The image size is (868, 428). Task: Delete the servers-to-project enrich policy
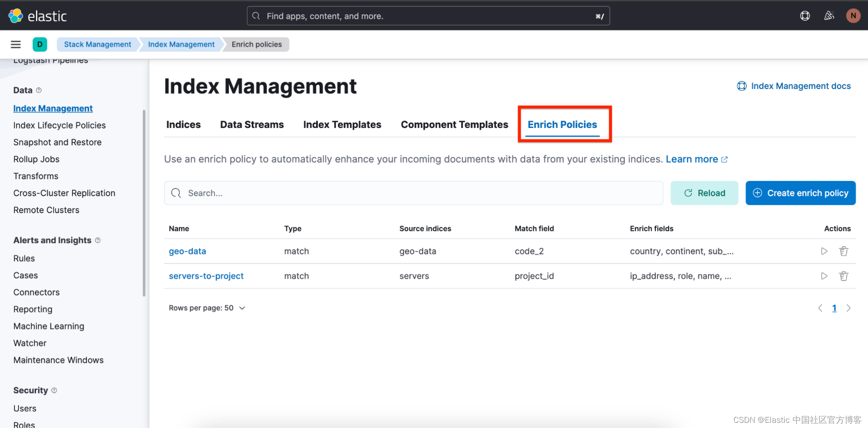pyautogui.click(x=843, y=276)
